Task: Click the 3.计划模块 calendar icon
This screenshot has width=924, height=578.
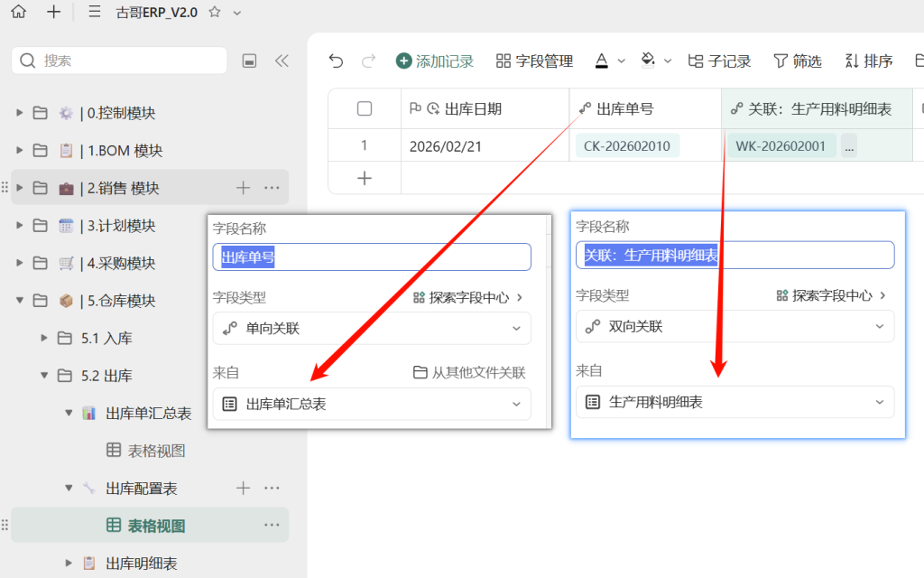Action: [66, 225]
